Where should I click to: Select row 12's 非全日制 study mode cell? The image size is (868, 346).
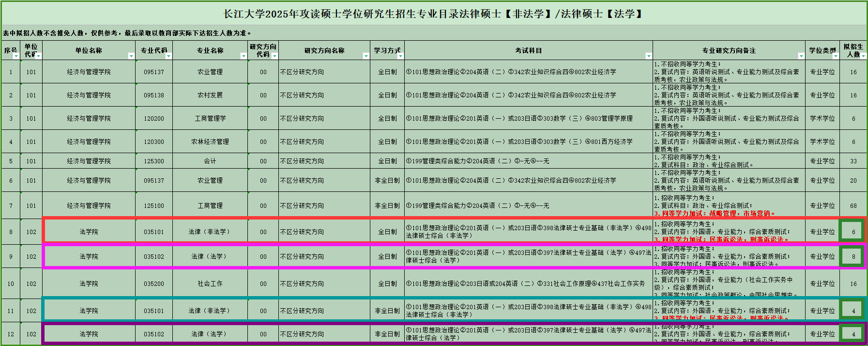[387, 334]
